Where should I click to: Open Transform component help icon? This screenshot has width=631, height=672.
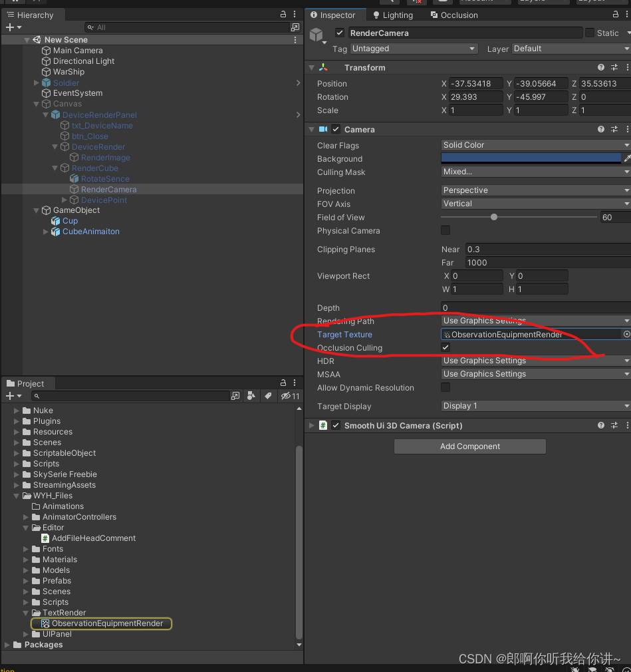[x=601, y=67]
